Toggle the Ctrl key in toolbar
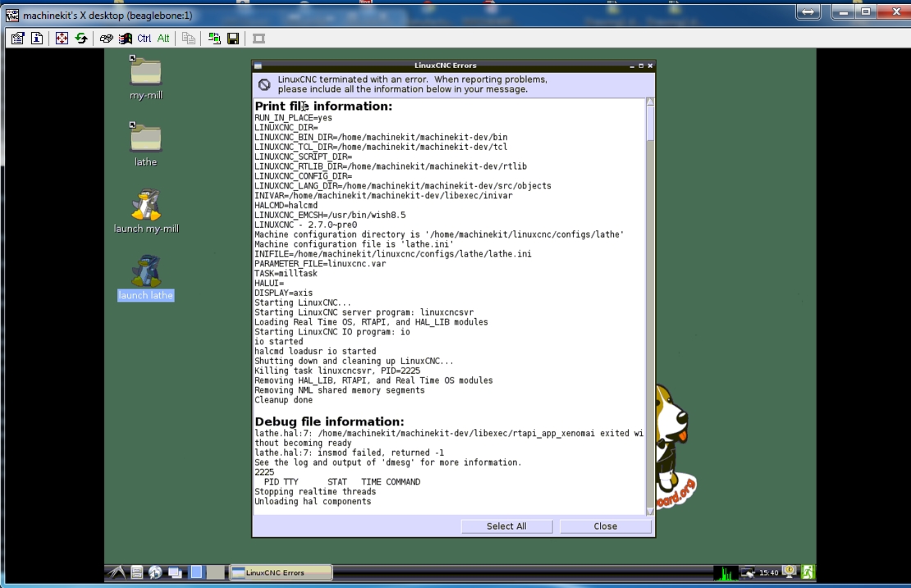 coord(144,39)
